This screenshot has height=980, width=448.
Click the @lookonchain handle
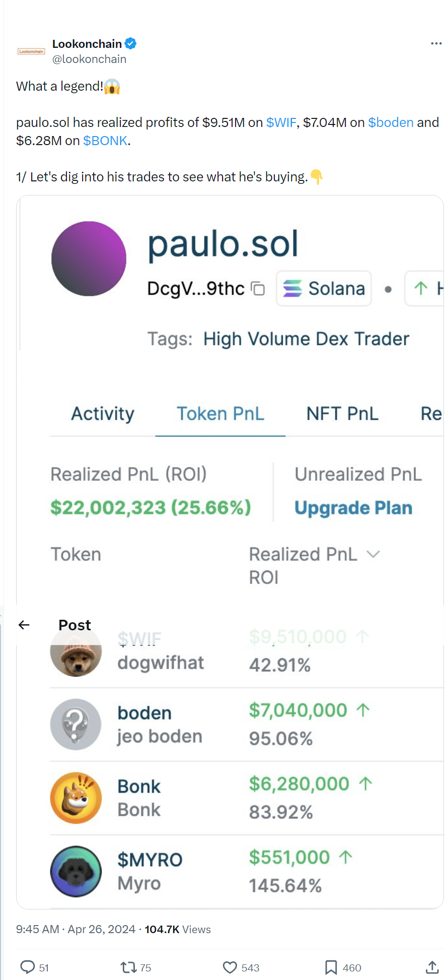coord(89,59)
